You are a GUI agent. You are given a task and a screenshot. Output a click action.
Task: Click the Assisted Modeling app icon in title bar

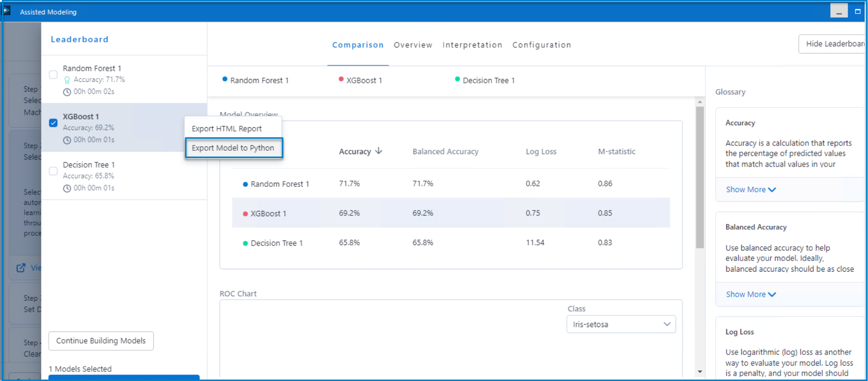pos(7,11)
